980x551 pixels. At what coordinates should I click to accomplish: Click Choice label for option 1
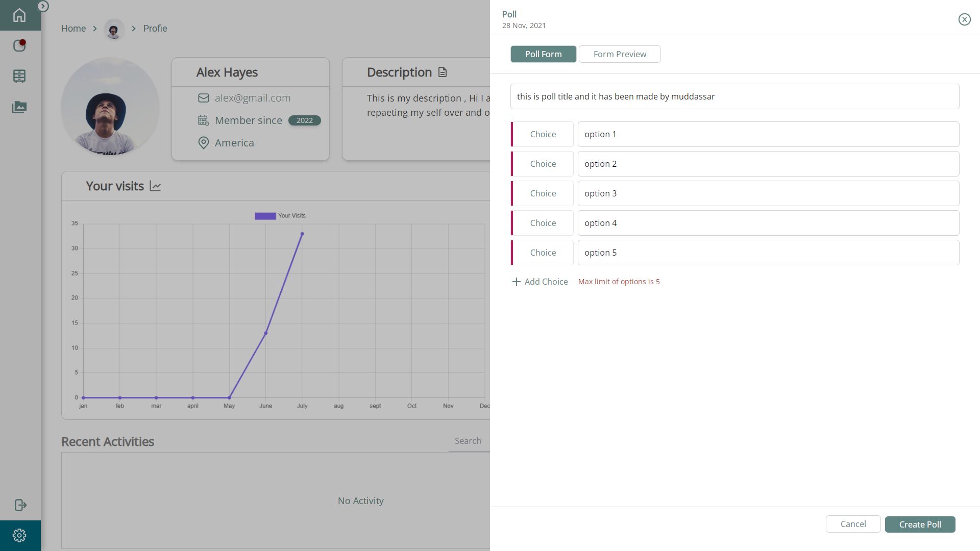[x=543, y=134]
